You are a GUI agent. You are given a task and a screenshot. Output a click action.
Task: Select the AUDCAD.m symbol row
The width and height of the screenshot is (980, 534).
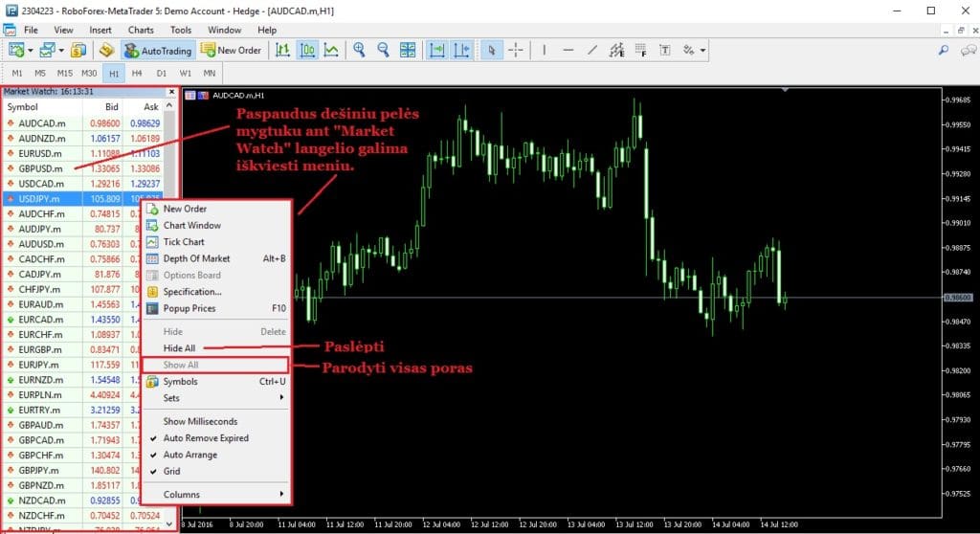(84, 123)
